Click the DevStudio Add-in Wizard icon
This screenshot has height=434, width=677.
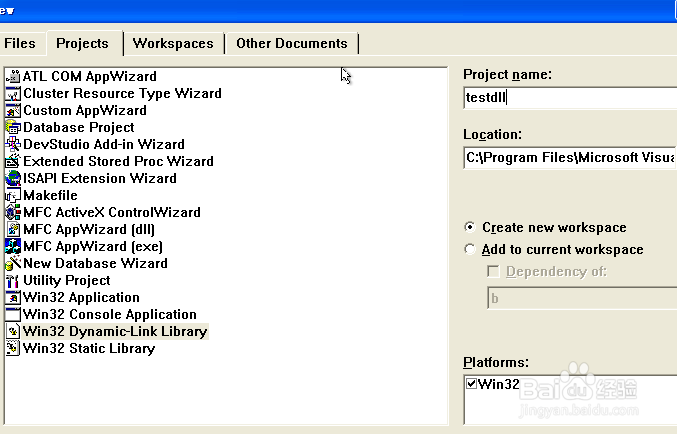(x=13, y=144)
